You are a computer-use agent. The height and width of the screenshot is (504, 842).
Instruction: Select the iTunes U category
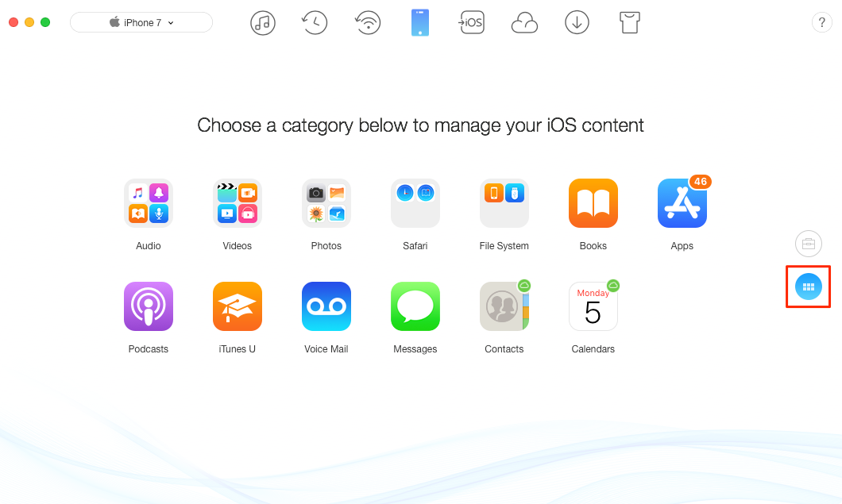click(x=238, y=306)
